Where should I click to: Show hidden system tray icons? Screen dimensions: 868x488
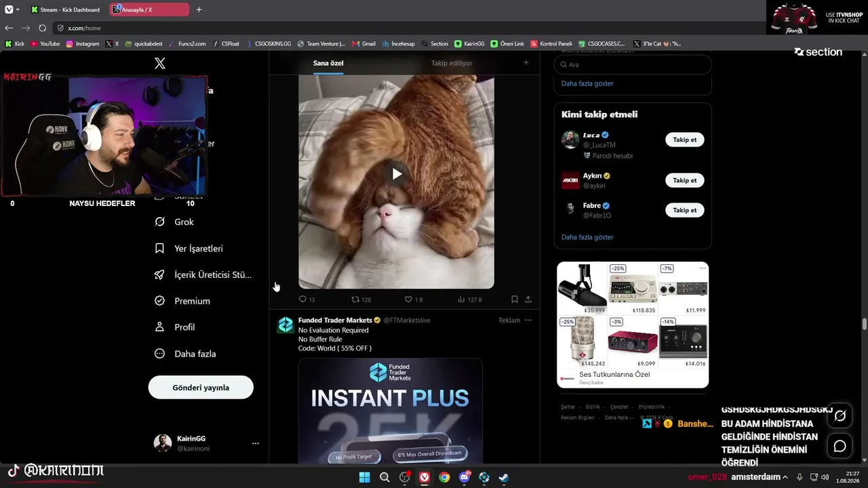786,476
